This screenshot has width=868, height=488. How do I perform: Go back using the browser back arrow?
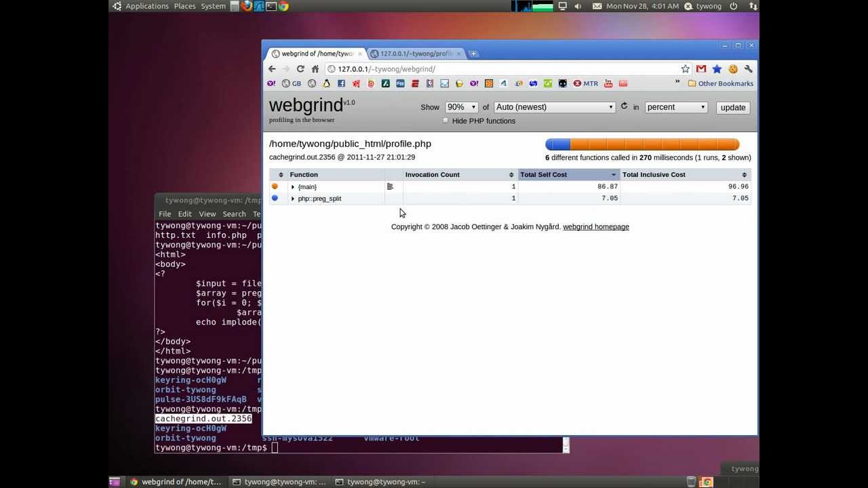click(272, 69)
